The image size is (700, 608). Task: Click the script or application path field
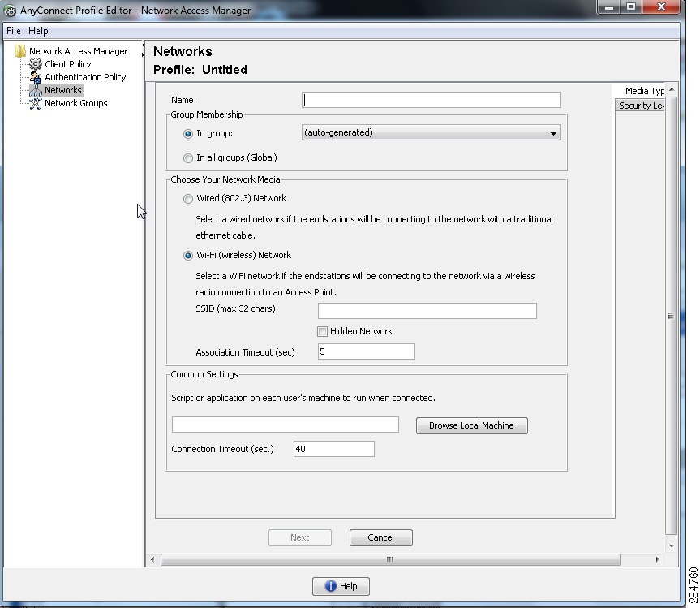[x=286, y=425]
